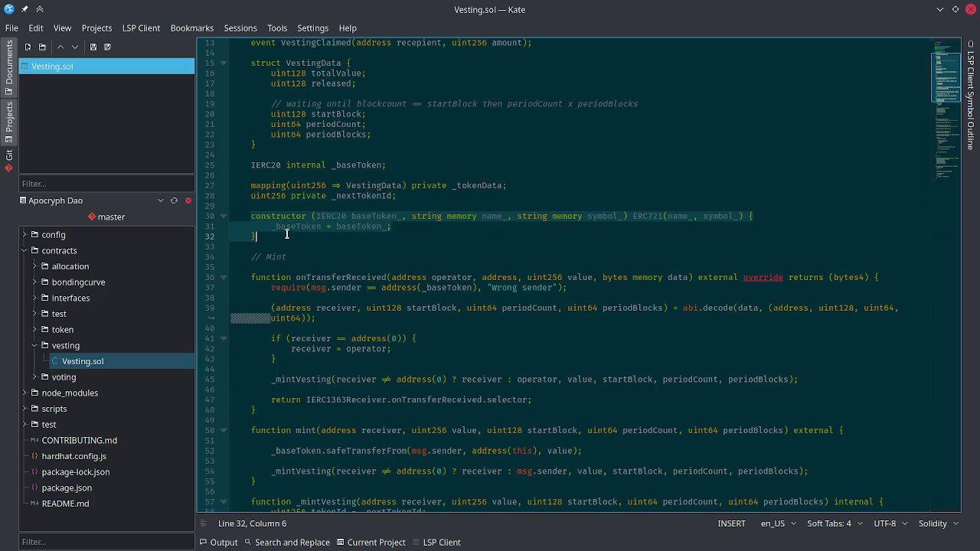The image size is (980, 551).
Task: Open package.json file
Action: (x=67, y=487)
